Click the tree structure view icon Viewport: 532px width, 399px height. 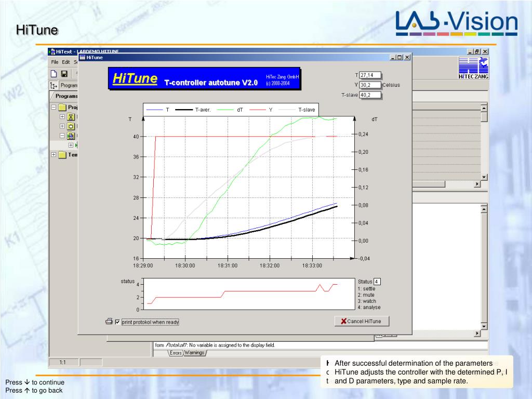point(54,85)
